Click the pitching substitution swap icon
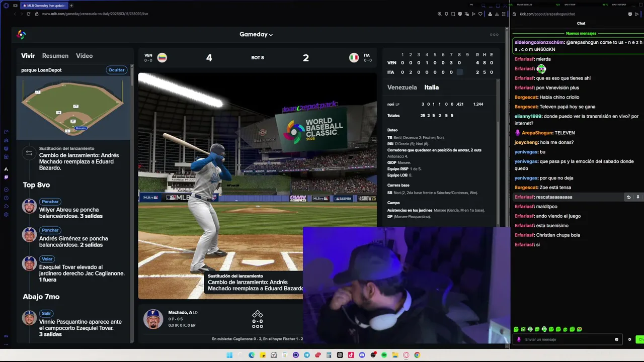Viewport: 644px width, 362px height. (x=29, y=153)
